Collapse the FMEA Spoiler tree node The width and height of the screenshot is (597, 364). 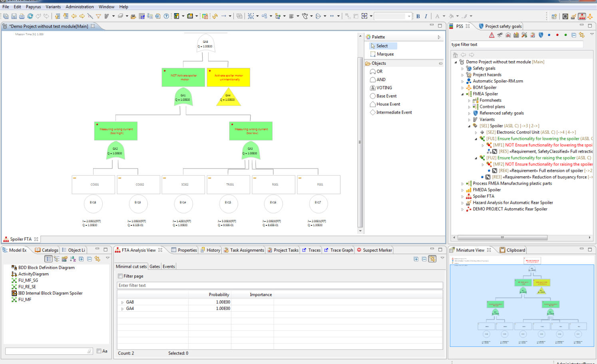463,94
